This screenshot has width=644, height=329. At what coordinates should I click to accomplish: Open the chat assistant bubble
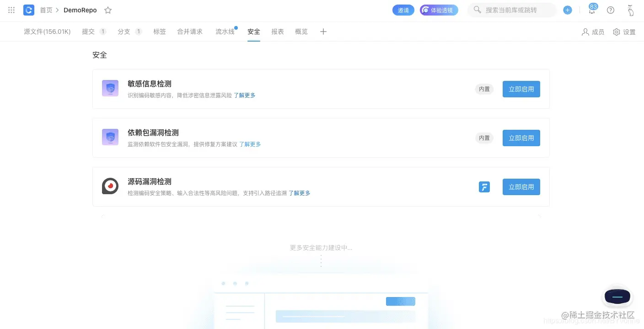tap(617, 297)
